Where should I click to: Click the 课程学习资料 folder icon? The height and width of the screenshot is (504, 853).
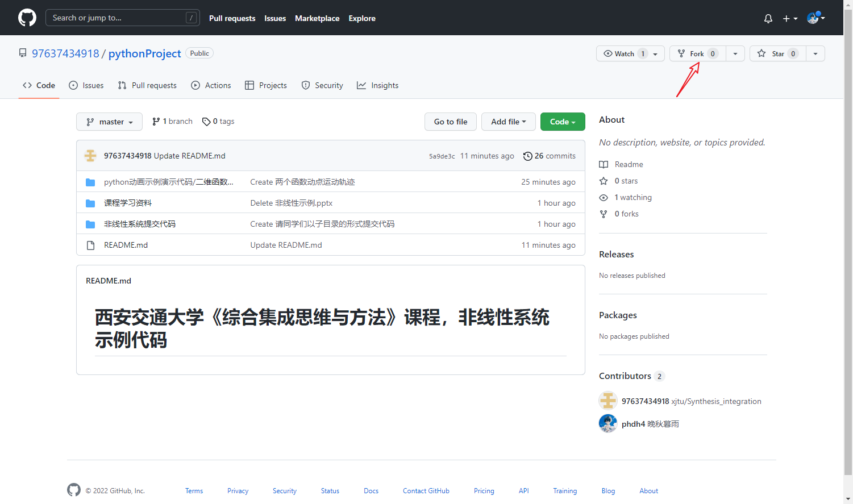(90, 203)
